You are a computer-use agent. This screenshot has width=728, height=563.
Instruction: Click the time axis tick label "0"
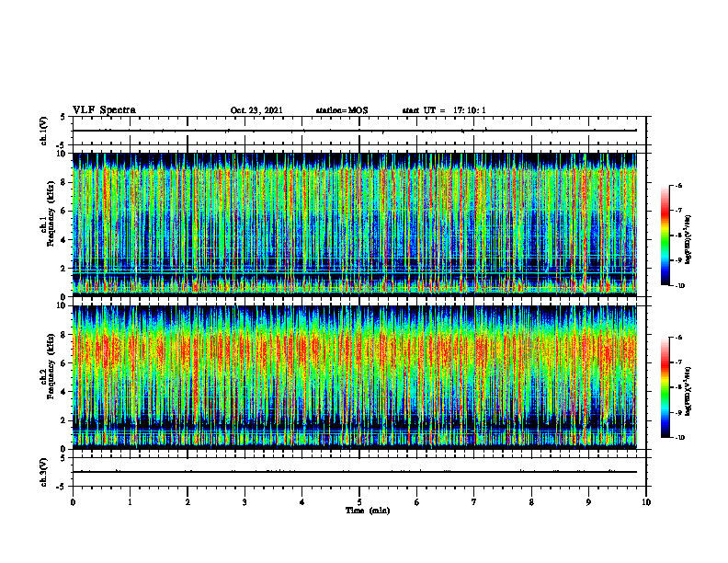(73, 502)
